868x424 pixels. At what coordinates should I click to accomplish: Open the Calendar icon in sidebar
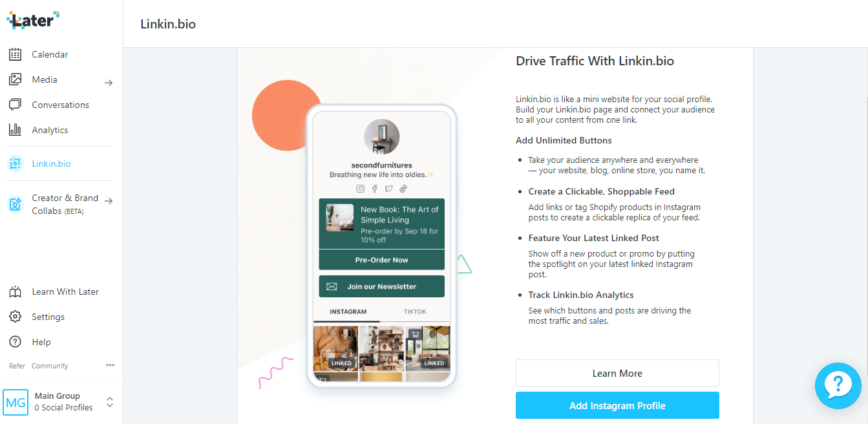[15, 54]
